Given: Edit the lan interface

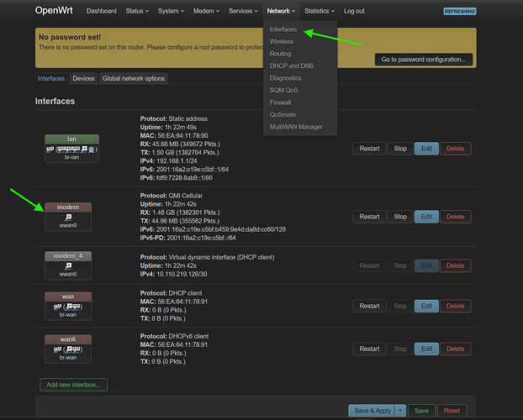Looking at the screenshot, I should [426, 149].
